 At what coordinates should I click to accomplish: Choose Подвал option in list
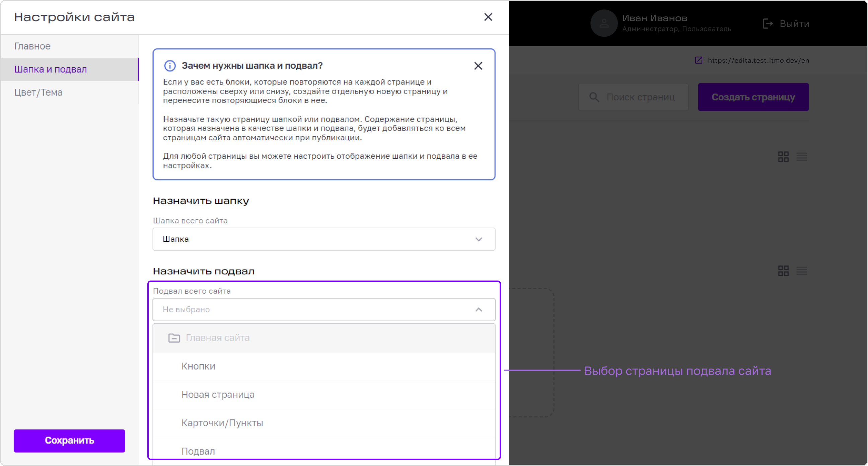[324, 451]
